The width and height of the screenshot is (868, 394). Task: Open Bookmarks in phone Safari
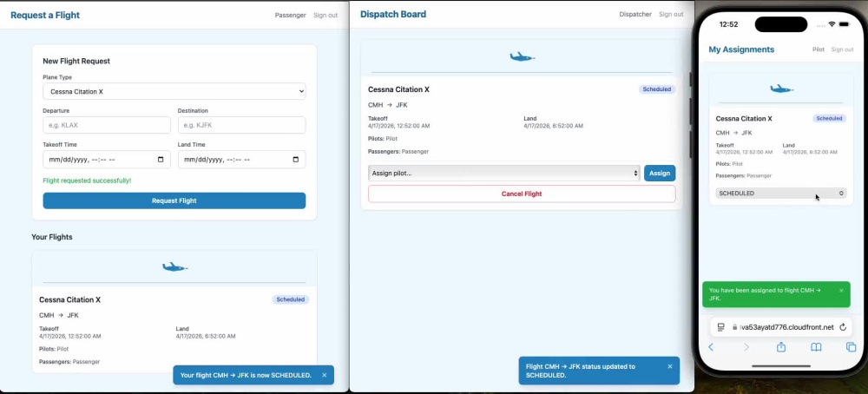[816, 347]
